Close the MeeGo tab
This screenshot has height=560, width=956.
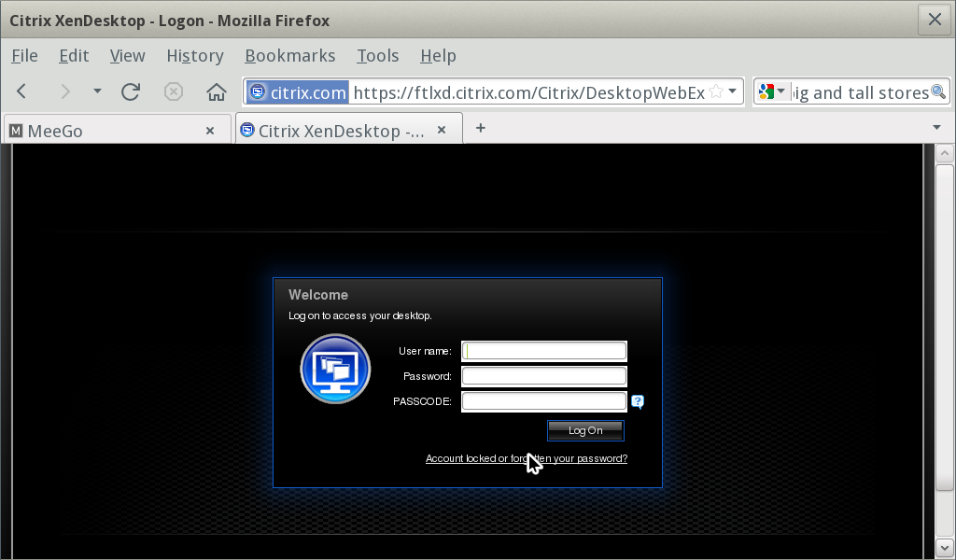click(210, 131)
